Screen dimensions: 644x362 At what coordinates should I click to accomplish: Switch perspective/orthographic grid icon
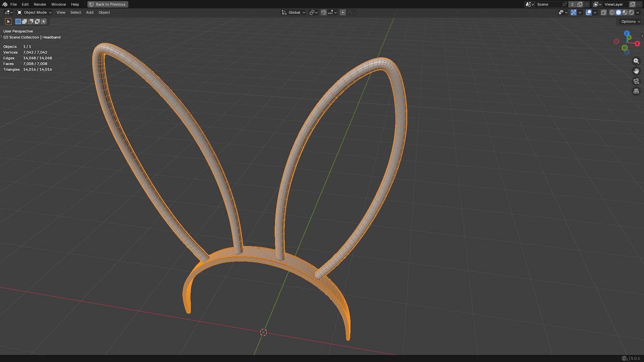pyautogui.click(x=636, y=91)
